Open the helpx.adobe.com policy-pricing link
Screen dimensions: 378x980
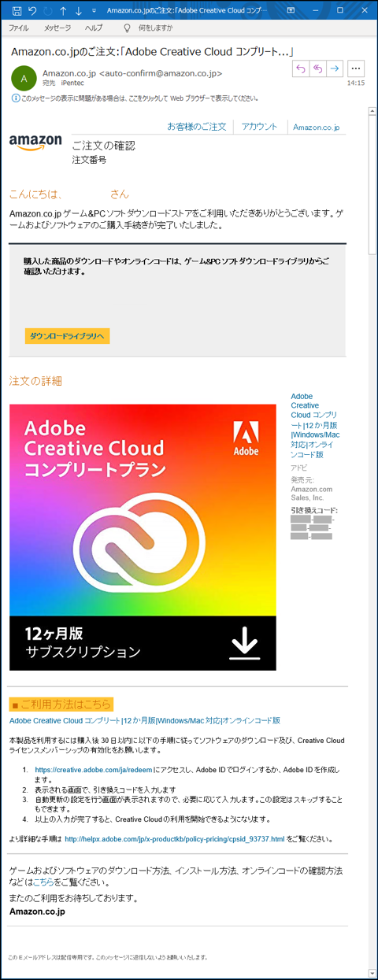tap(174, 839)
